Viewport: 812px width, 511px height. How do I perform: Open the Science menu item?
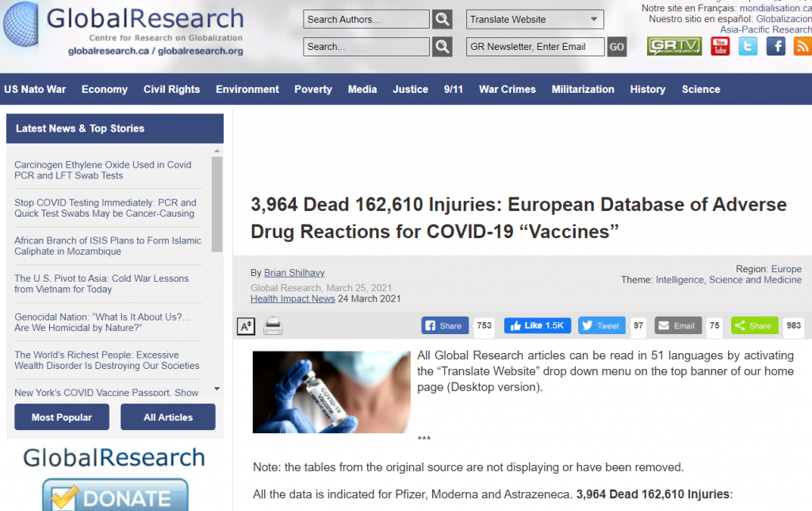click(701, 89)
